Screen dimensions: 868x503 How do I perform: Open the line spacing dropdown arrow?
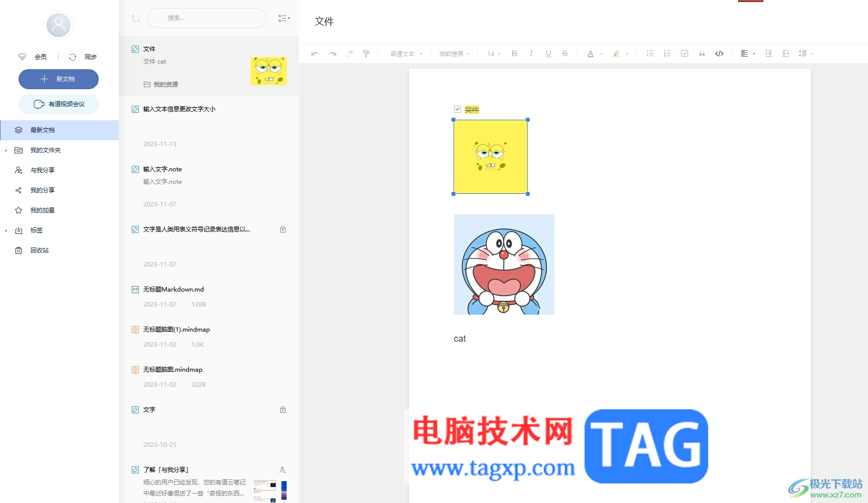[812, 54]
